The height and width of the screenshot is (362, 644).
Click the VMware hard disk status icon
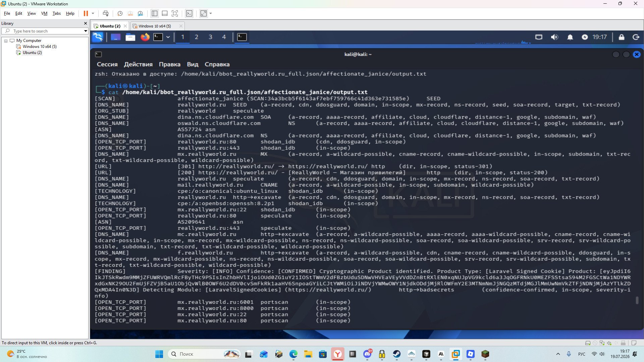click(588, 343)
